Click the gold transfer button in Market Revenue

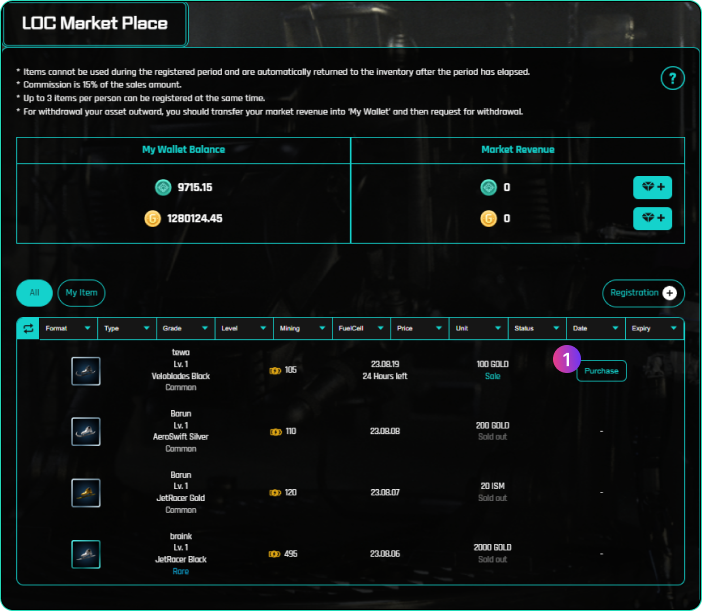pos(652,218)
